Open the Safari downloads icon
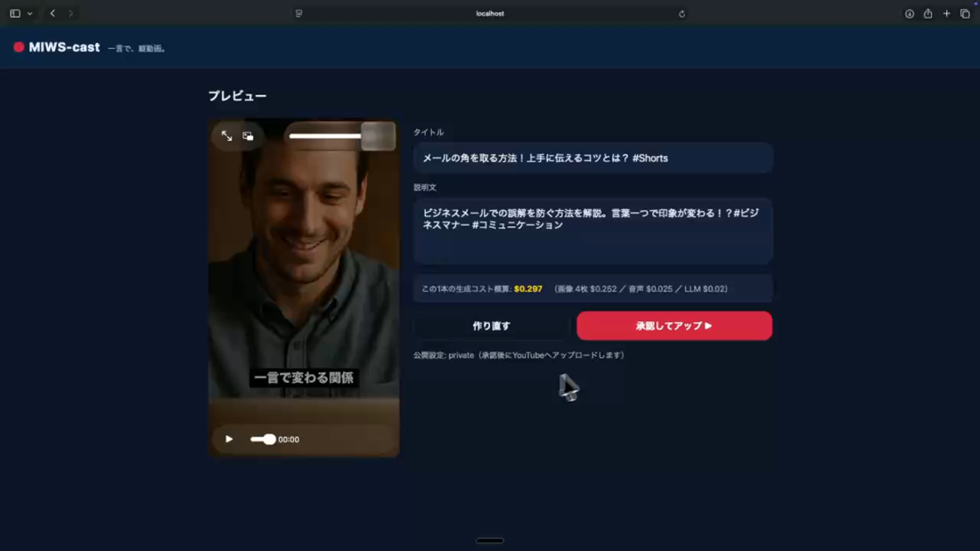 click(910, 13)
